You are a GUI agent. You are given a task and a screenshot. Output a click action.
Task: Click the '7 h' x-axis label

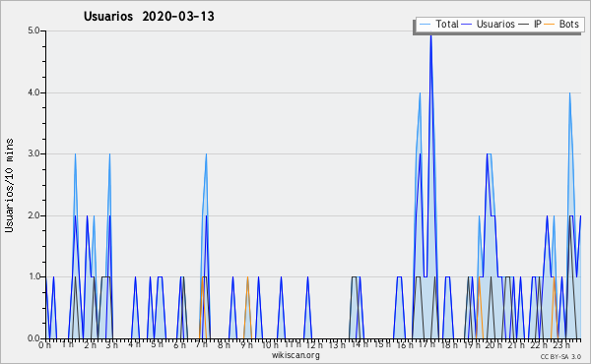click(x=202, y=344)
